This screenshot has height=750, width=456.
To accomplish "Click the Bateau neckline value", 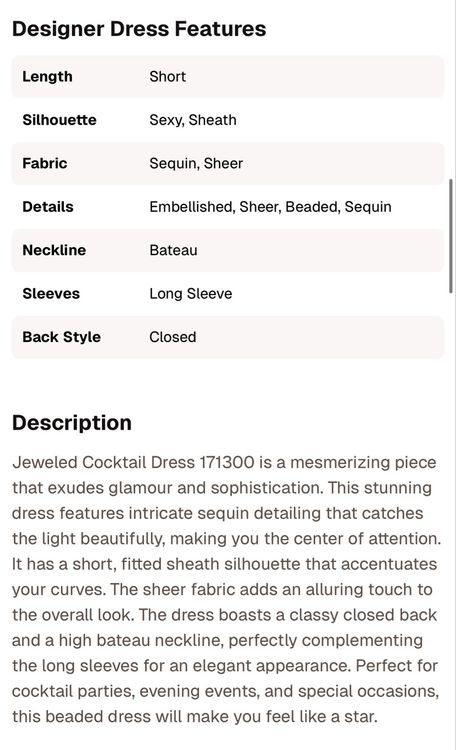I will [173, 250].
